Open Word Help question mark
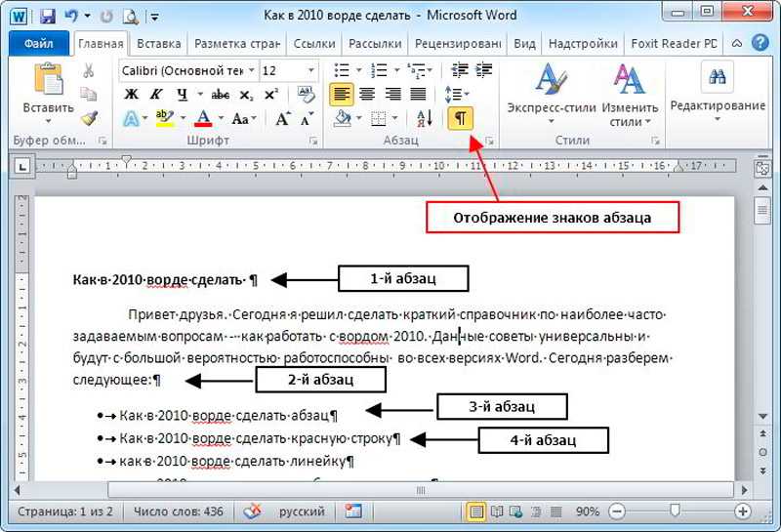 pyautogui.click(x=760, y=43)
